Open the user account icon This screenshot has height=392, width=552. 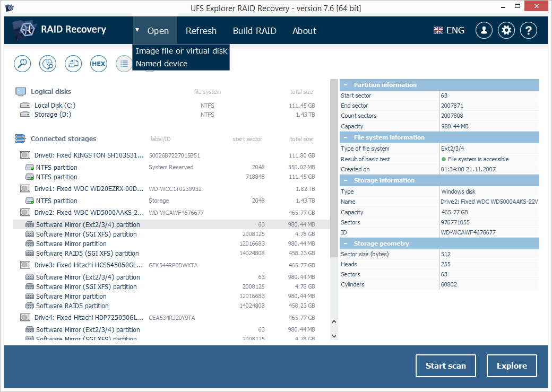tap(484, 31)
